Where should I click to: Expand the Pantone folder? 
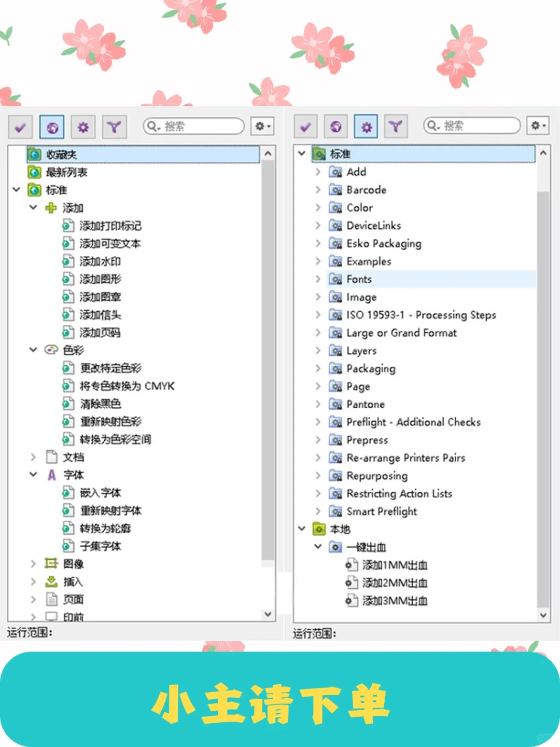[x=318, y=404]
